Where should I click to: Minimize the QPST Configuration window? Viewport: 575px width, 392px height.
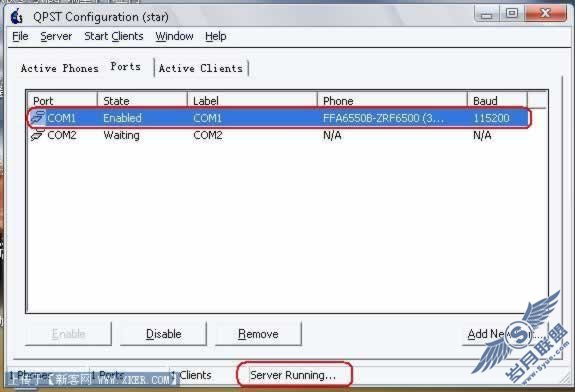tap(487, 14)
